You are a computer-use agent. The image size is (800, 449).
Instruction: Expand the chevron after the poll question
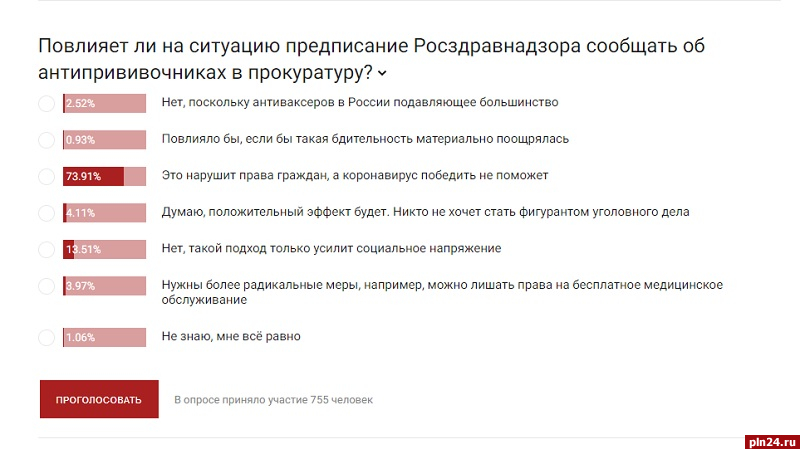coord(383,73)
